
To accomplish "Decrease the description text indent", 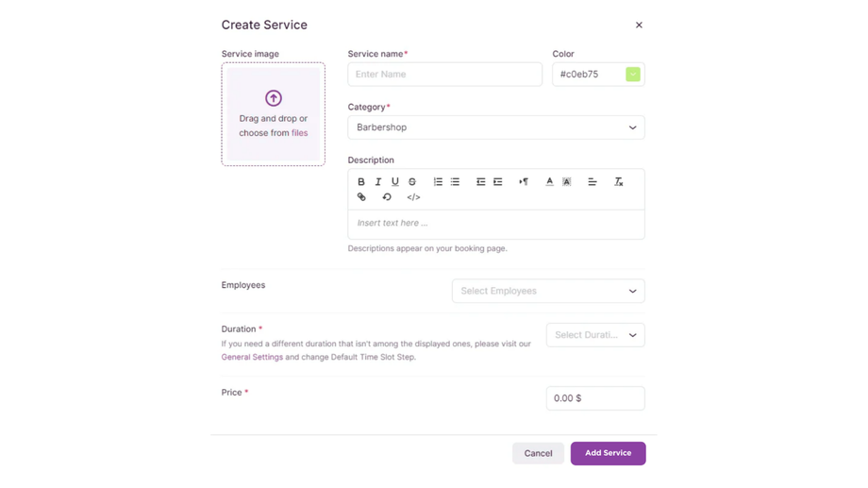I will coord(481,182).
